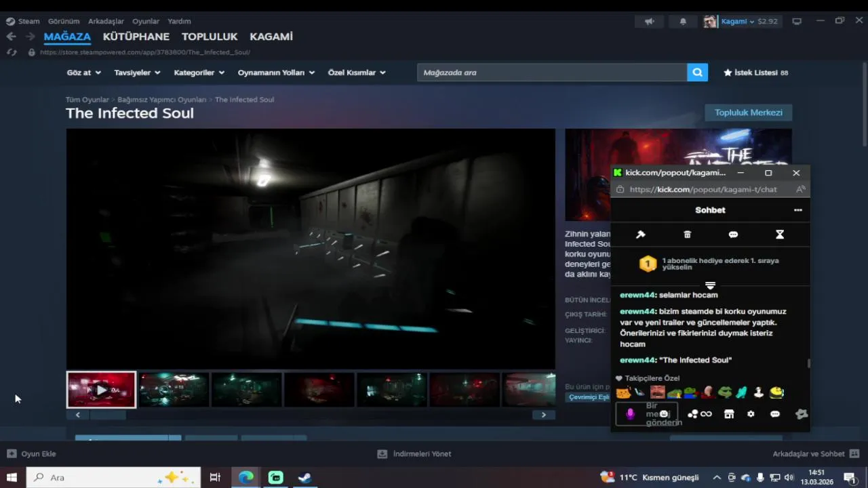Open Arkadaşlar ve Sohbet panel

[x=816, y=453]
